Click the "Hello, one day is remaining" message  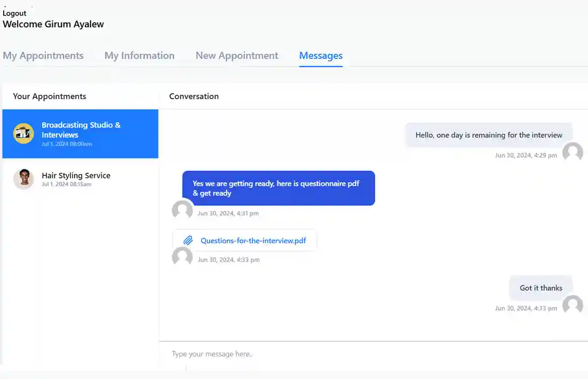(x=488, y=135)
